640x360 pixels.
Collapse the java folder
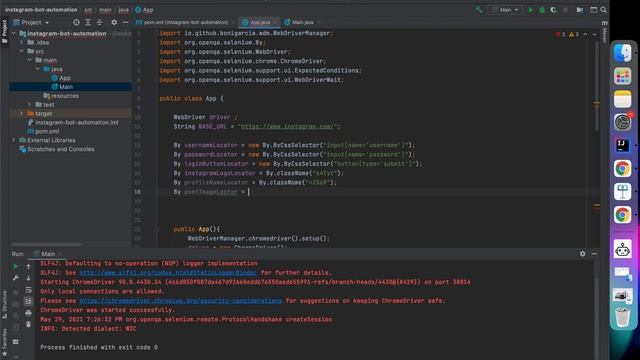point(38,69)
